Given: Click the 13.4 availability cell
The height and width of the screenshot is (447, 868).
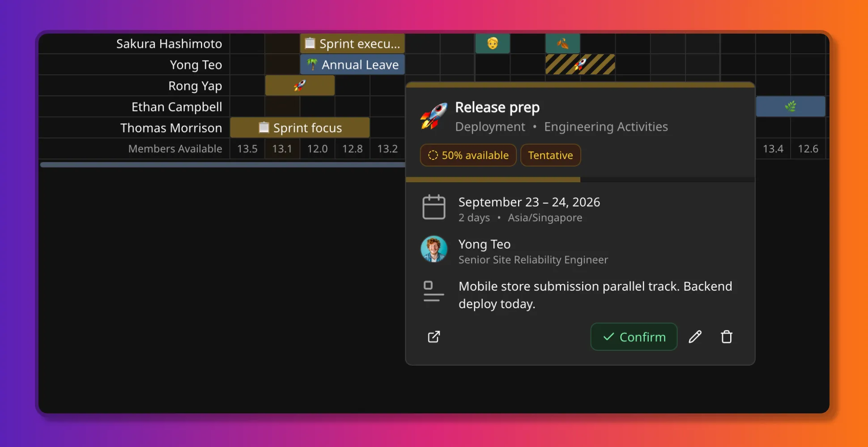Looking at the screenshot, I should (x=773, y=149).
